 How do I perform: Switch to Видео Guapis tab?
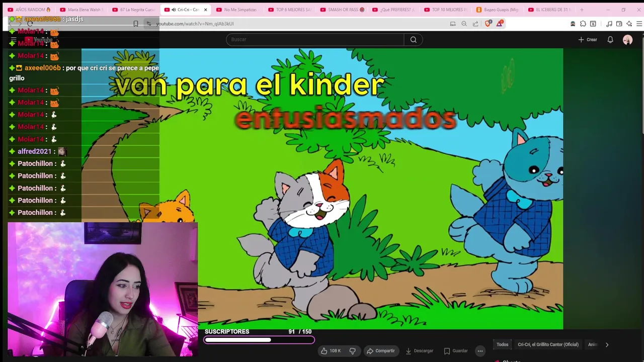click(498, 10)
